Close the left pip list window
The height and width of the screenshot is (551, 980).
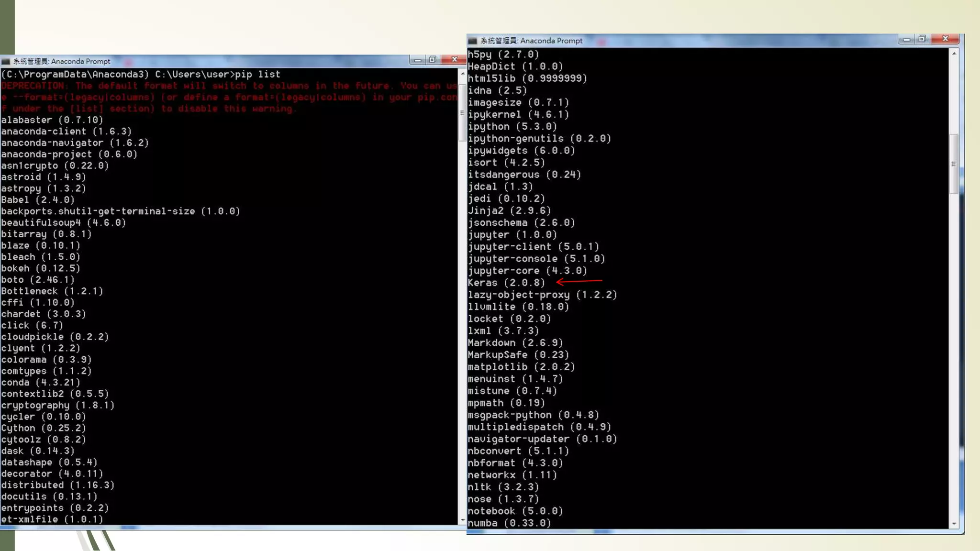pos(454,59)
